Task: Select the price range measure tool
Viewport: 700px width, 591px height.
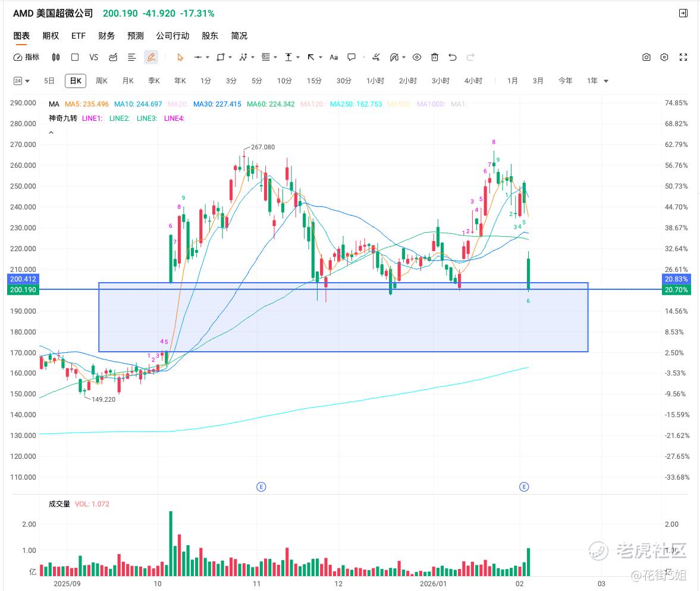Action: [288, 57]
